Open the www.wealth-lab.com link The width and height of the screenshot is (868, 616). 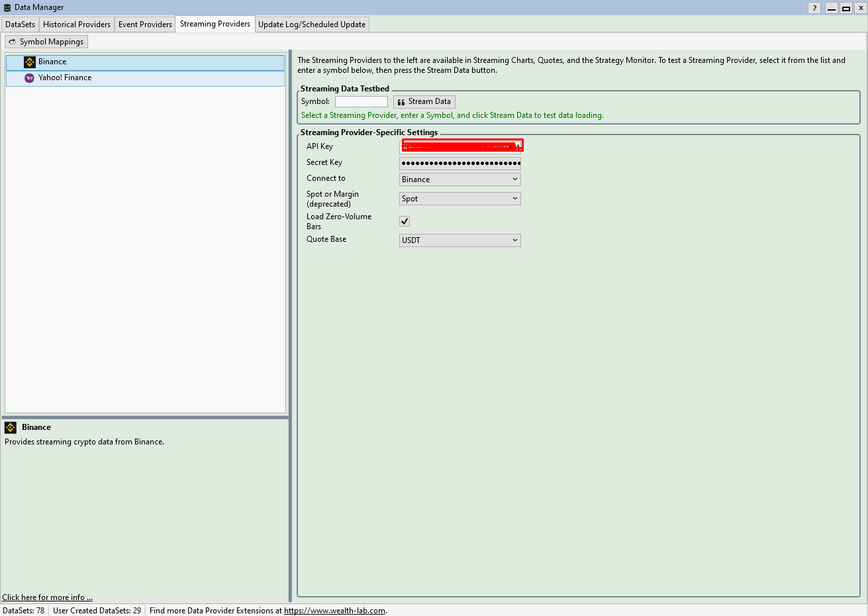[334, 611]
